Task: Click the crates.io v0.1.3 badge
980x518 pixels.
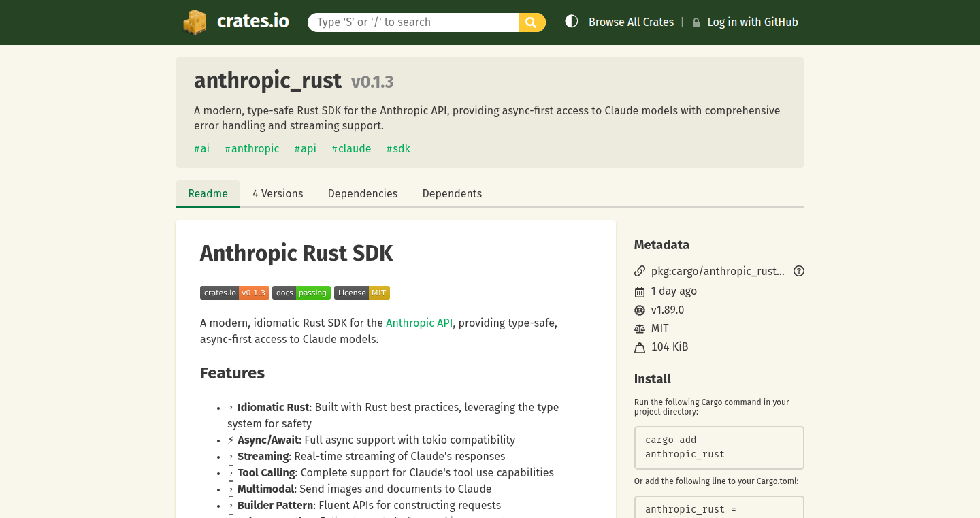Action: pyautogui.click(x=235, y=293)
